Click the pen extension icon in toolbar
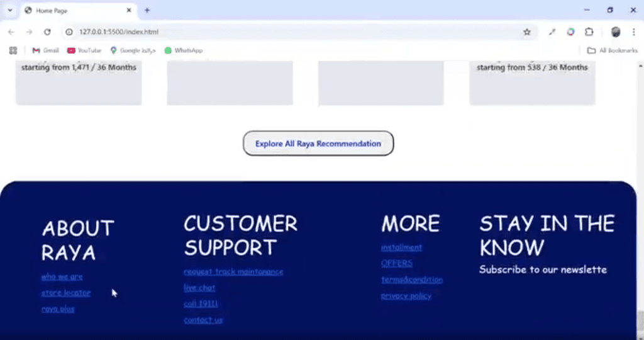Image resolution: width=644 pixels, height=340 pixels. [552, 31]
